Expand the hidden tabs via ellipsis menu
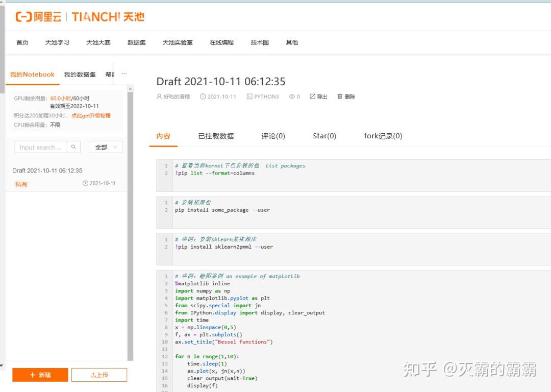This screenshot has width=551, height=392. (x=124, y=74)
